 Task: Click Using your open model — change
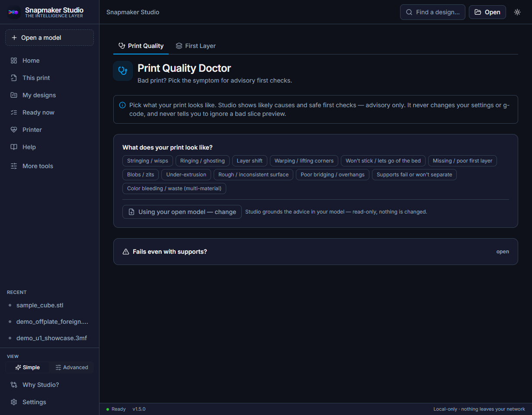182,212
